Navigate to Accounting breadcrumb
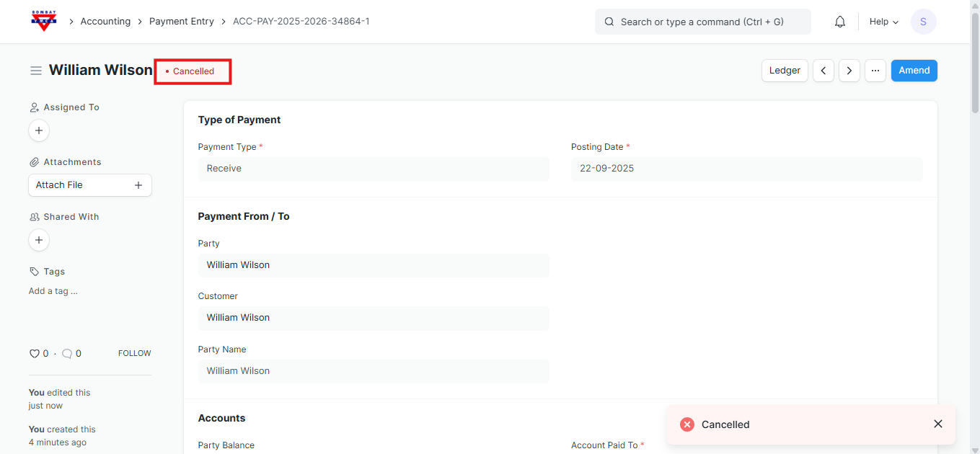 [x=105, y=22]
